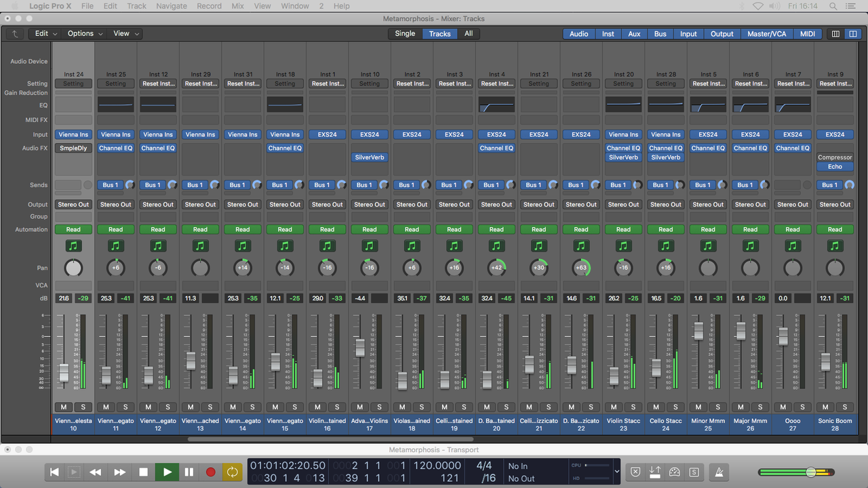Click the music note icon on Major Mmm
Screen dimensions: 868x488
[750, 246]
